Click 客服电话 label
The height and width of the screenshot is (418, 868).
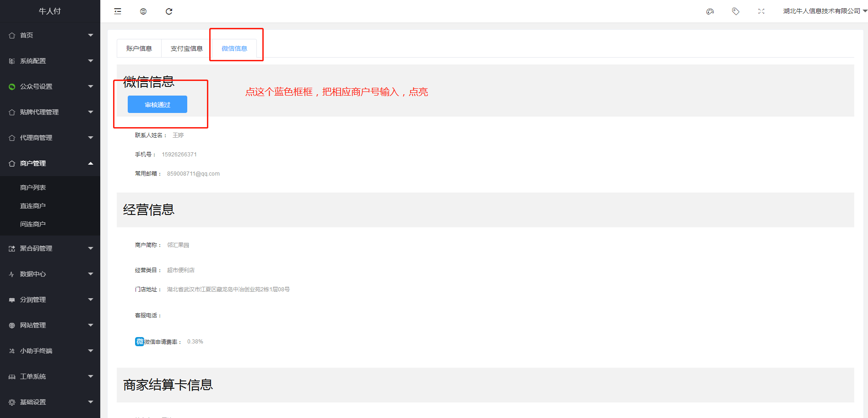tap(147, 316)
